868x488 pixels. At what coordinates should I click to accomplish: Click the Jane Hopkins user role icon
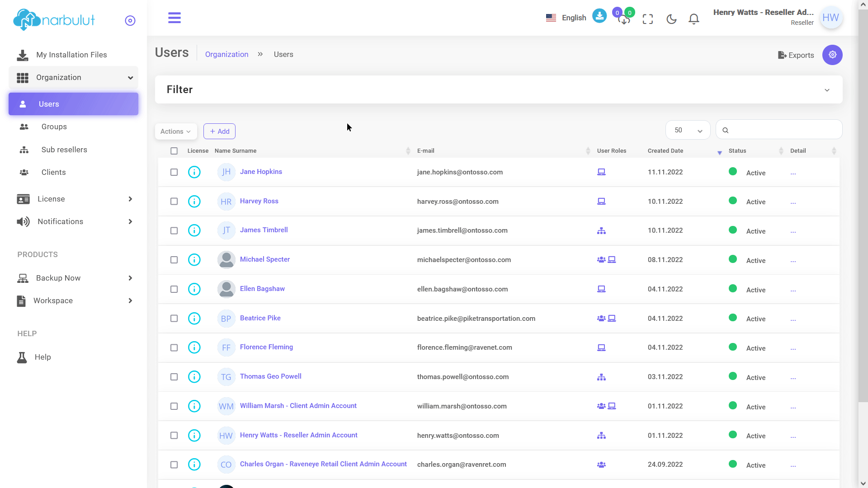point(602,172)
